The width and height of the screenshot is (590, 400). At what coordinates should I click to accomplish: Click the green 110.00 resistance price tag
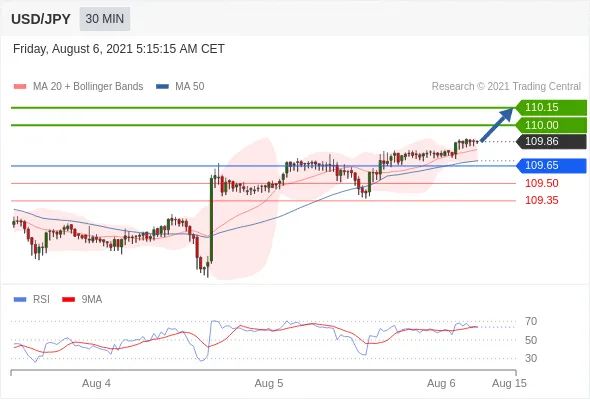(551, 125)
